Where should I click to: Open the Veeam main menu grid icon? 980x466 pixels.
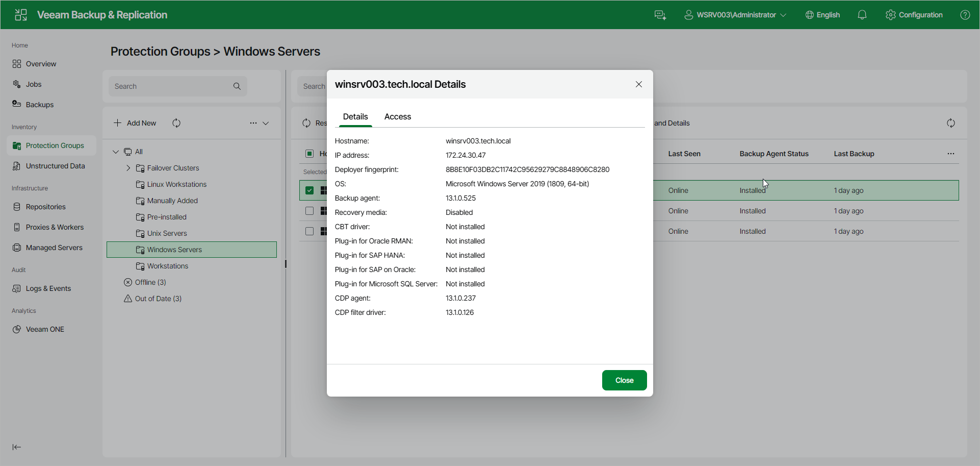pos(21,15)
